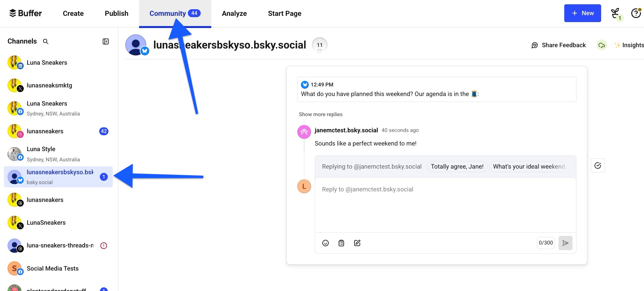Screen dimensions: 644x291
Task: Click the blue New button
Action: click(x=583, y=13)
